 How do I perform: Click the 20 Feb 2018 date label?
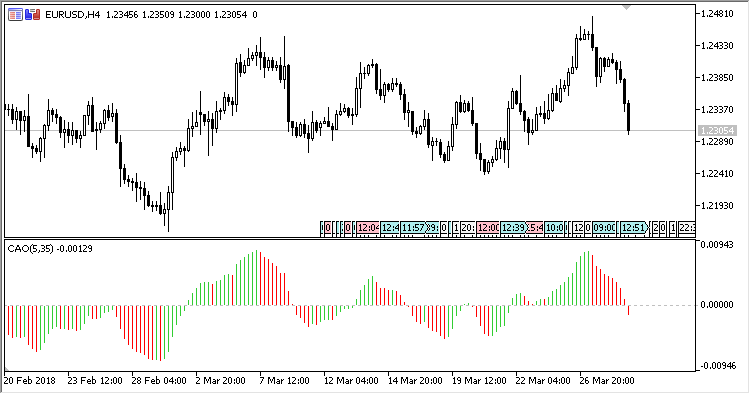tap(30, 381)
